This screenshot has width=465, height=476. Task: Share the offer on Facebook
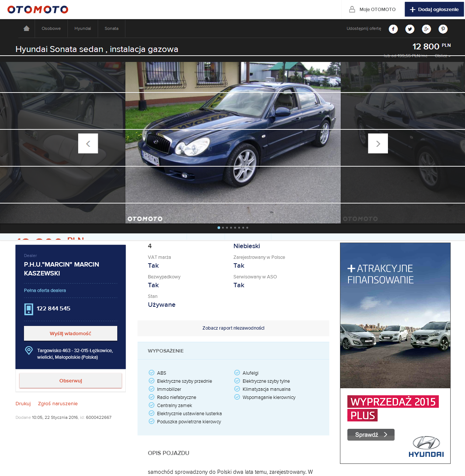pyautogui.click(x=393, y=29)
